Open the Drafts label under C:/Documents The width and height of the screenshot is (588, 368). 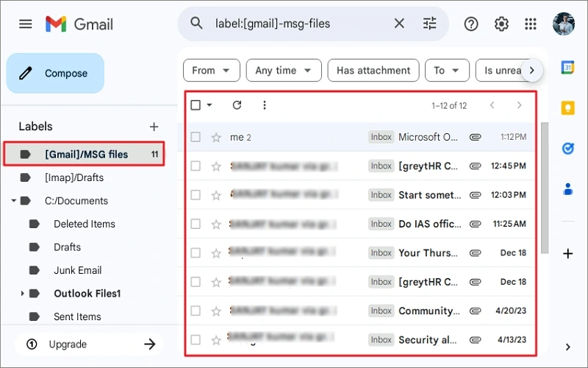tap(67, 247)
